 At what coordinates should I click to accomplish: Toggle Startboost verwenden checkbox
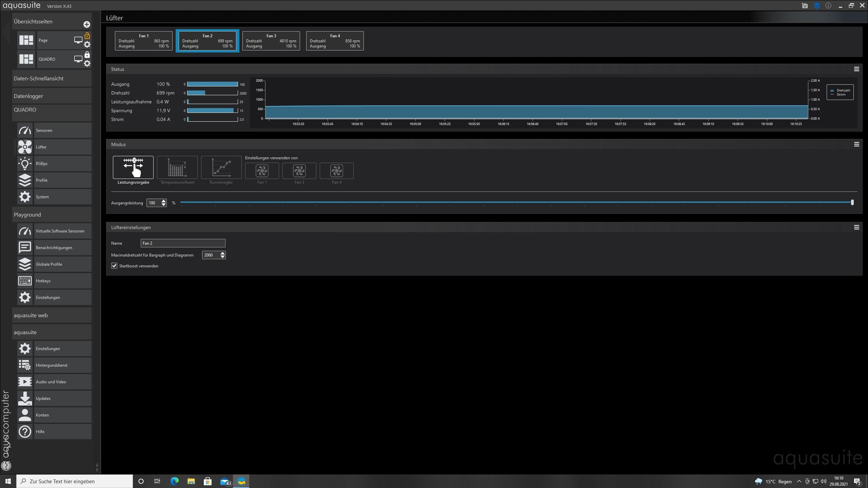(x=114, y=266)
